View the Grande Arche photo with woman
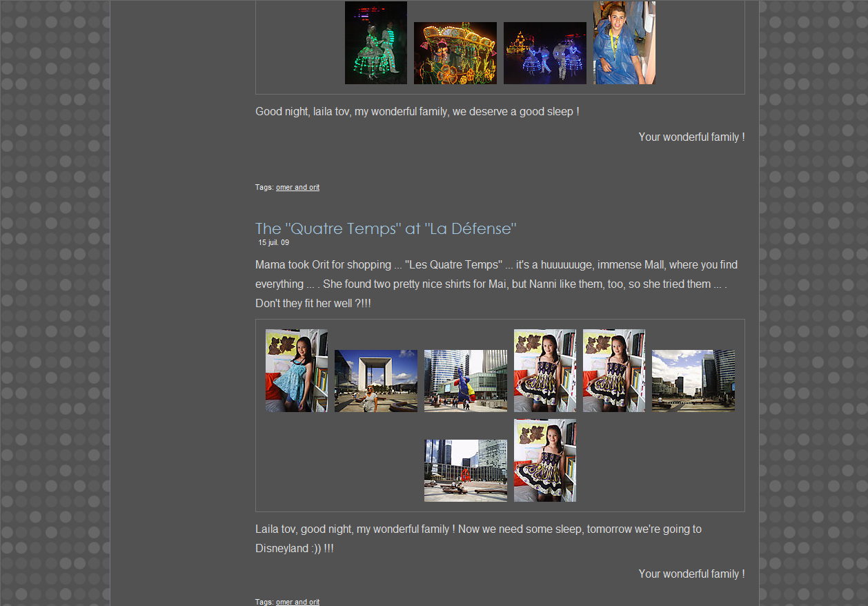Viewport: 868px width, 606px height. [x=375, y=381]
